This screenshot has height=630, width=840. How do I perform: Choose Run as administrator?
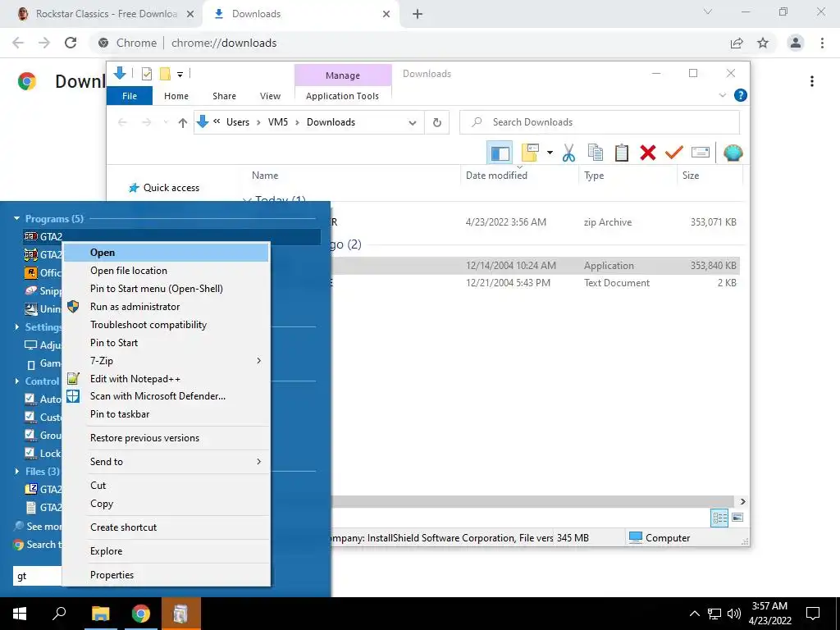pyautogui.click(x=166, y=307)
